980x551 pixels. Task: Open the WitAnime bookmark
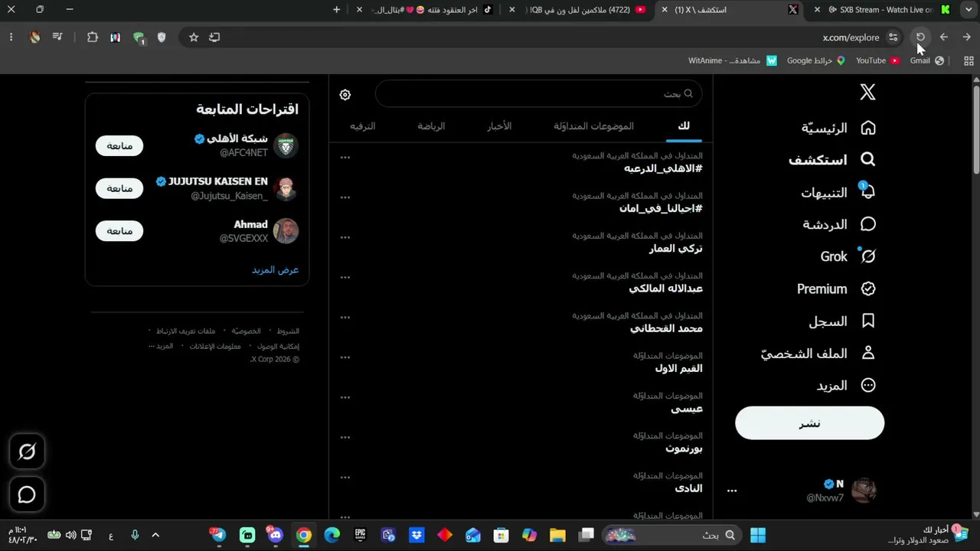tap(732, 60)
